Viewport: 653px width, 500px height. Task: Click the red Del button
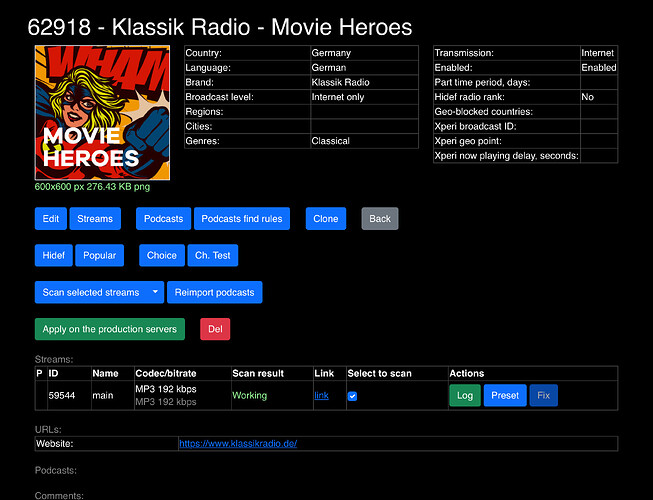coord(215,329)
